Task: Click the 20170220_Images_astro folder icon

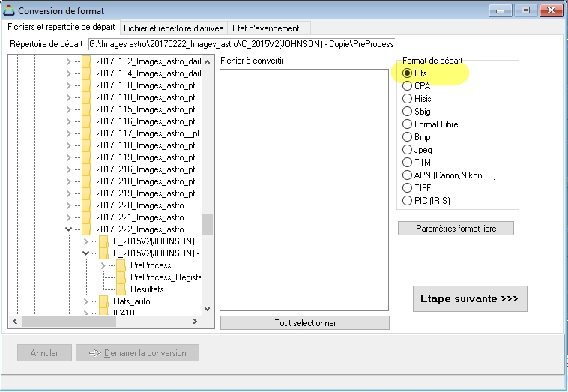Action: (87, 205)
